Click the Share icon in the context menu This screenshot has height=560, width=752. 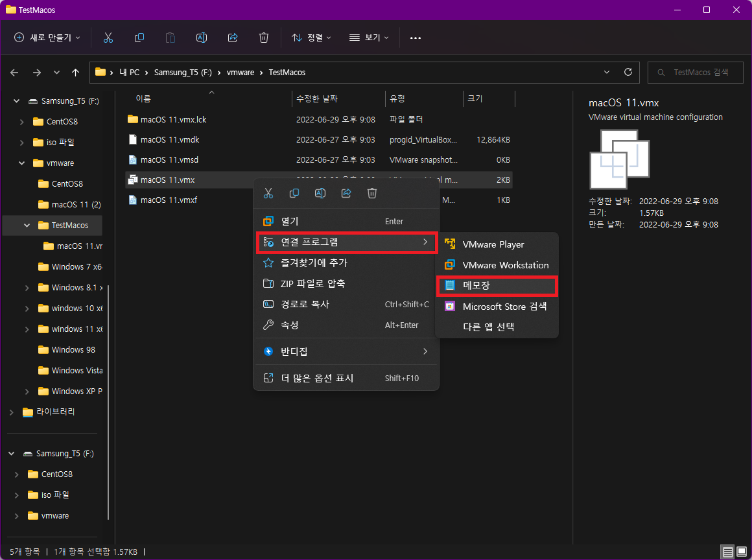(346, 193)
